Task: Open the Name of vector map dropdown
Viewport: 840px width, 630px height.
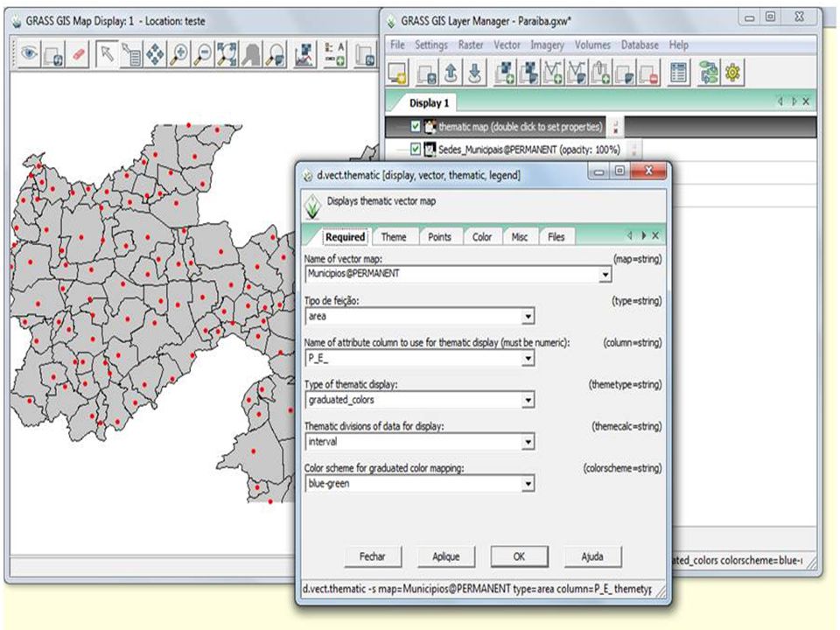Action: tap(605, 275)
